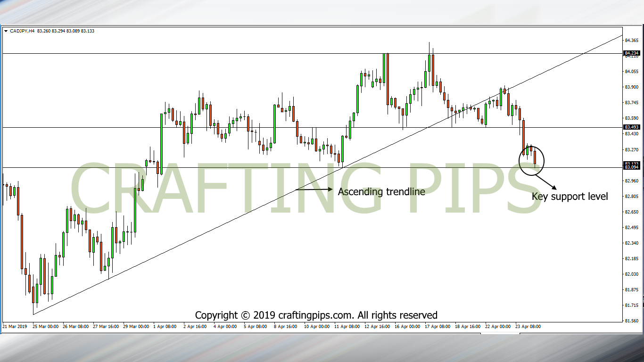Select the 81.875 price scale value

click(631, 289)
